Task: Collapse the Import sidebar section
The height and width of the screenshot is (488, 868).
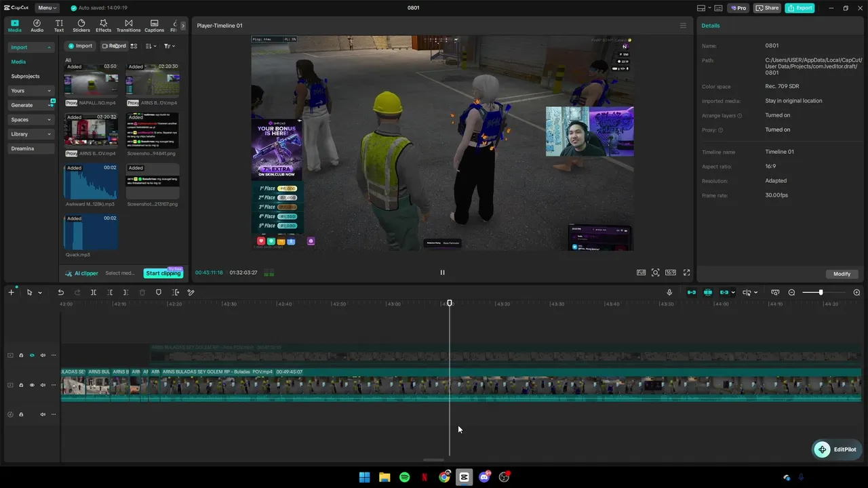Action: pos(31,47)
